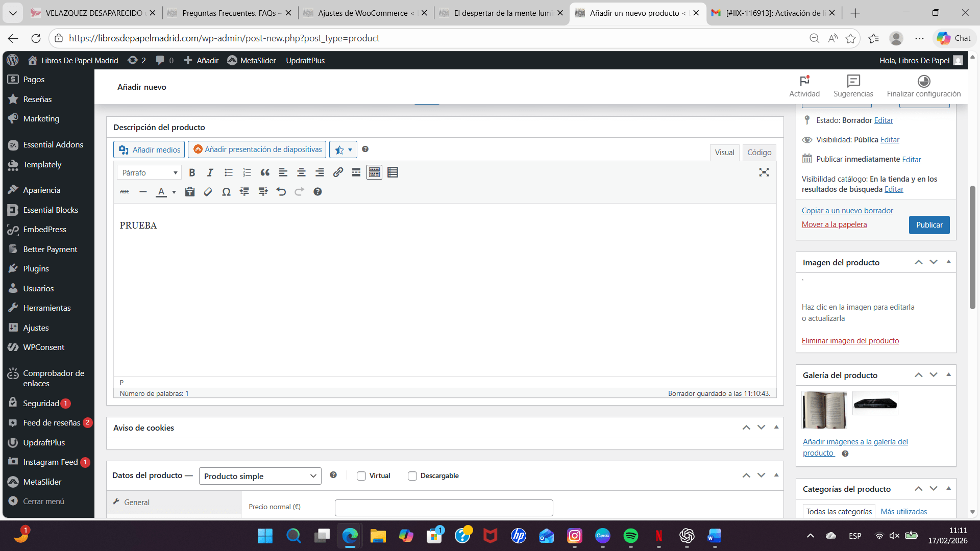The height and width of the screenshot is (551, 980).
Task: Toggle the toolbar kitchen sink button
Action: tap(374, 172)
